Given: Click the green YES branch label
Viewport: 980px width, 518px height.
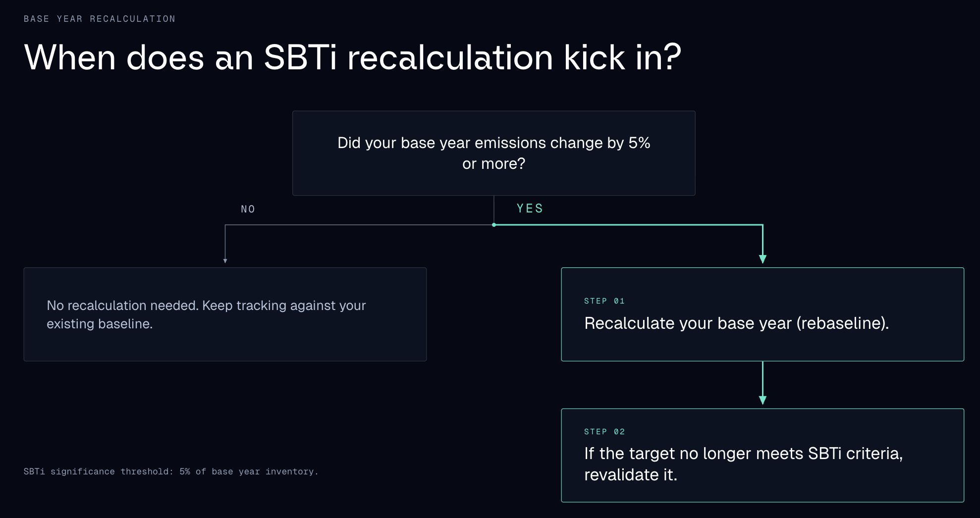Looking at the screenshot, I should [530, 208].
